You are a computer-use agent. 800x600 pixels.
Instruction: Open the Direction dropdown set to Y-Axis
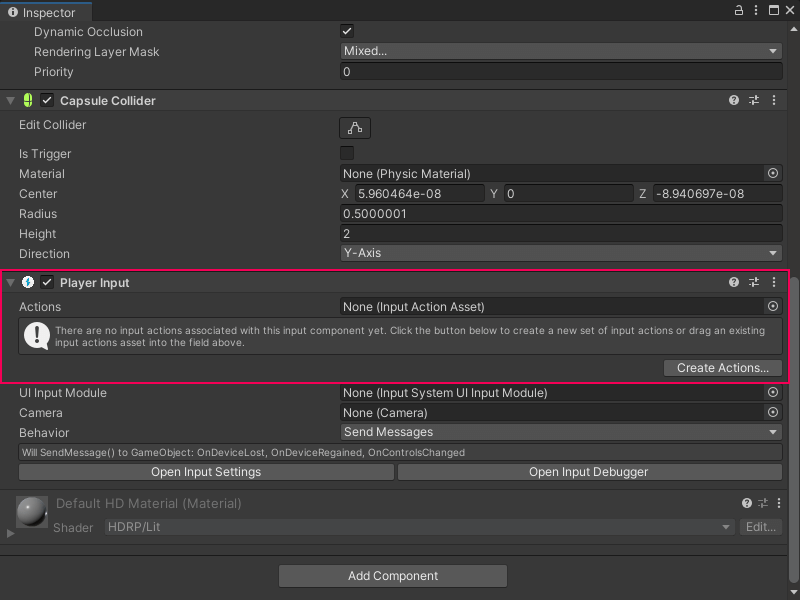(560, 253)
